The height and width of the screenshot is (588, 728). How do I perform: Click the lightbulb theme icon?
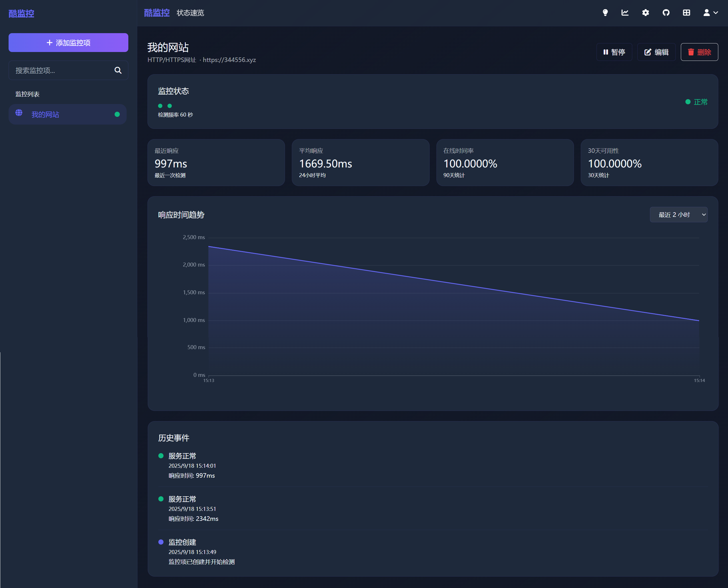605,13
